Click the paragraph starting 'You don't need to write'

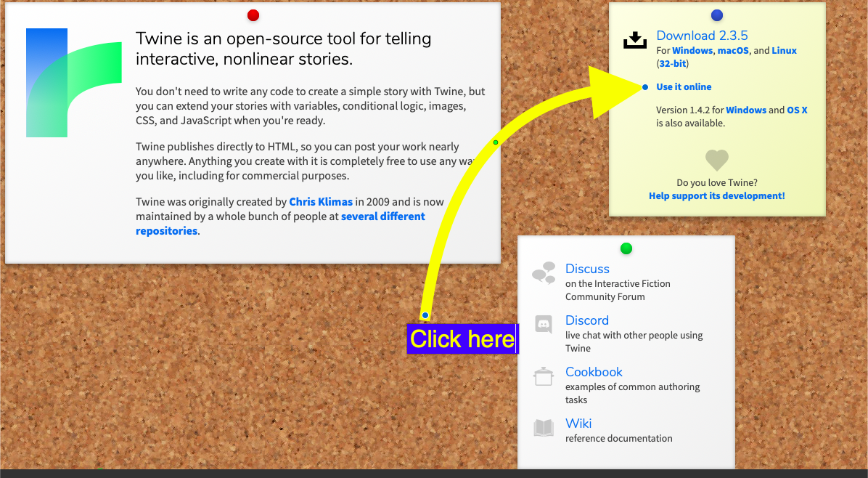310,106
